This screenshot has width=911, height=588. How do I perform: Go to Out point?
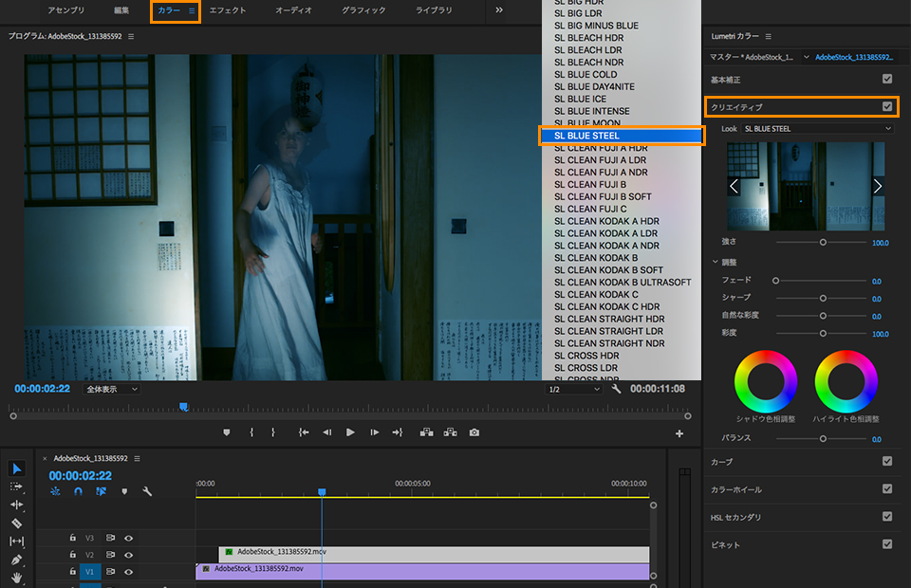coord(398,432)
